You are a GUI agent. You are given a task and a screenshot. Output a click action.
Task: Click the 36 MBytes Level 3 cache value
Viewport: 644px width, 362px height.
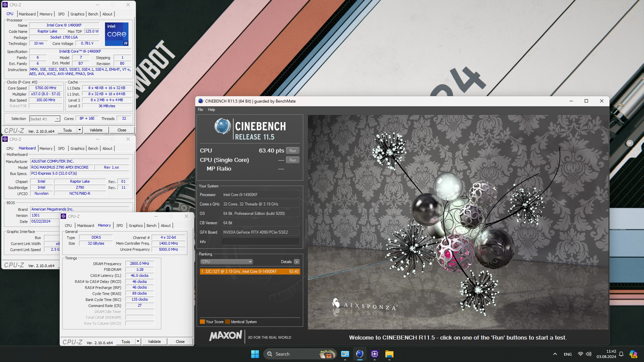coord(107,106)
